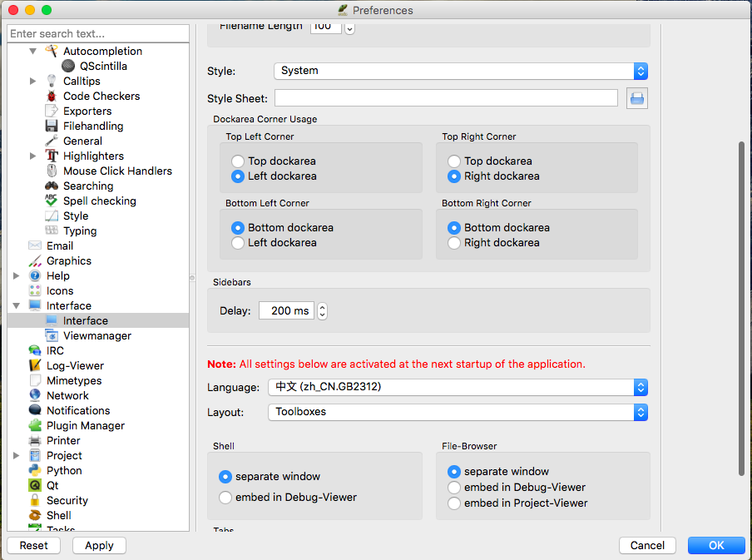Click the Security padlock icon
The height and width of the screenshot is (560, 752).
coord(35,501)
